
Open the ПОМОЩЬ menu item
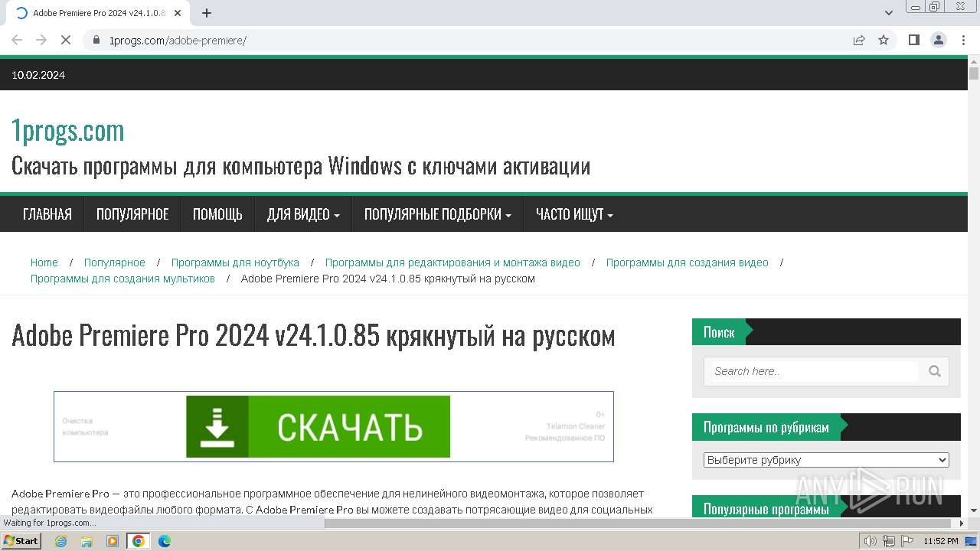coord(217,214)
